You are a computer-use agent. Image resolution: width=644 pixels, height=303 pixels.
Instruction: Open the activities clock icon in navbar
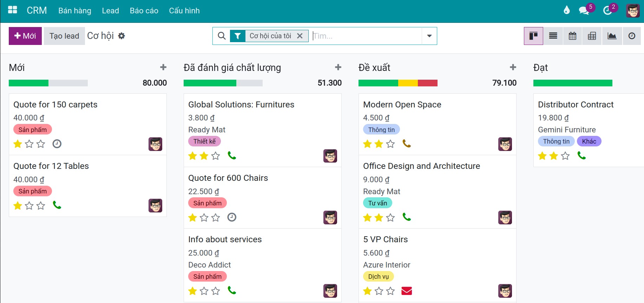click(607, 11)
